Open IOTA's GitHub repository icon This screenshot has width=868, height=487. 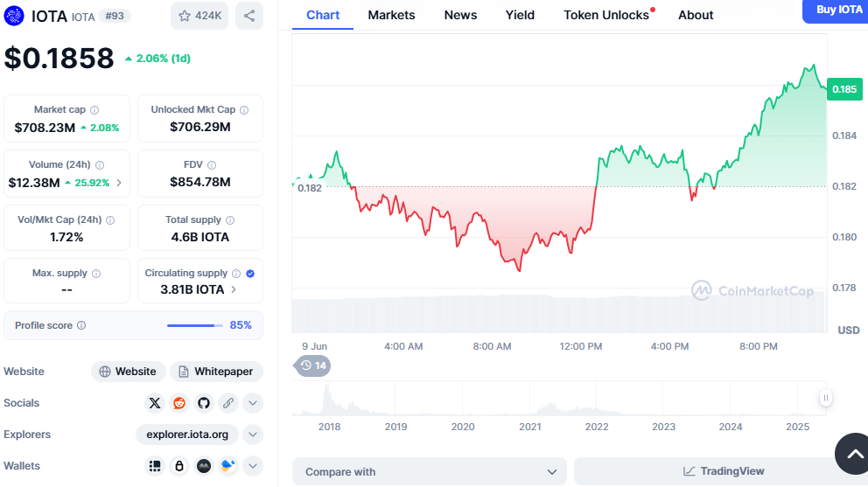[x=204, y=403]
